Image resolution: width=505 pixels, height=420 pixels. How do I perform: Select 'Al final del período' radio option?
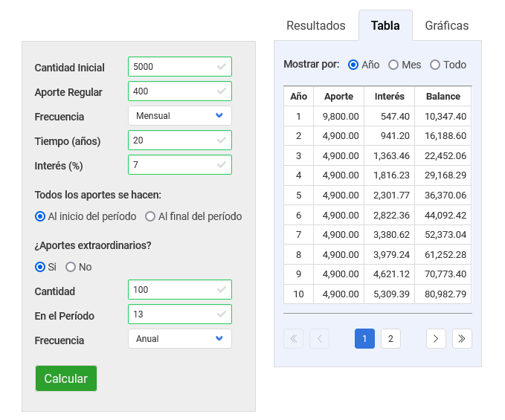pyautogui.click(x=150, y=216)
